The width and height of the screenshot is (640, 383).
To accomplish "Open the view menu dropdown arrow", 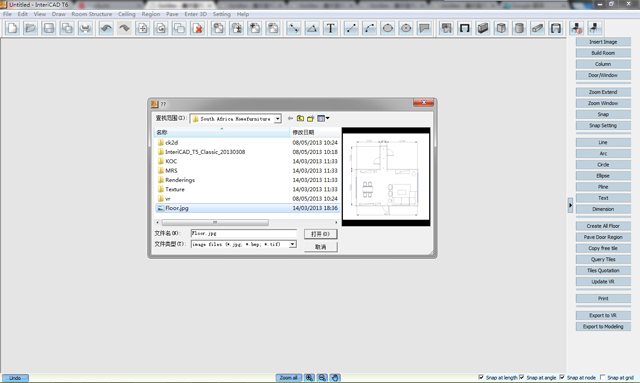I will (327, 118).
